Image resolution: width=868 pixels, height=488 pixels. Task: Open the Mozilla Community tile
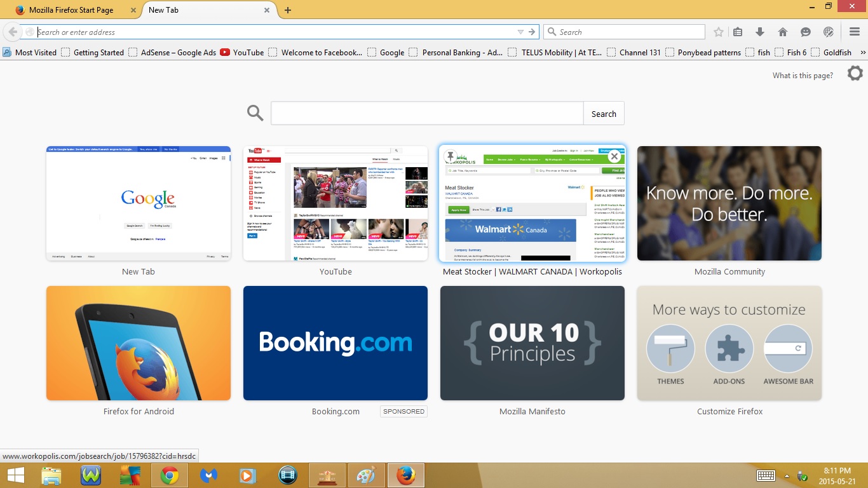point(729,203)
